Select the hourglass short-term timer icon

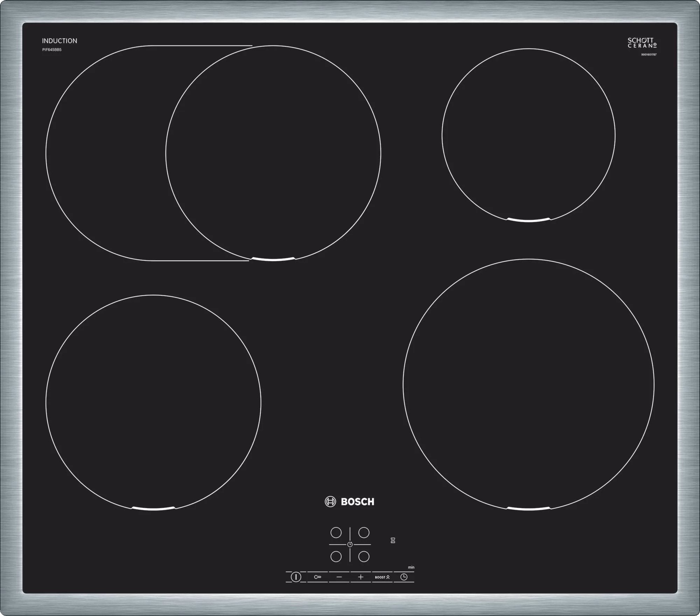point(393,541)
